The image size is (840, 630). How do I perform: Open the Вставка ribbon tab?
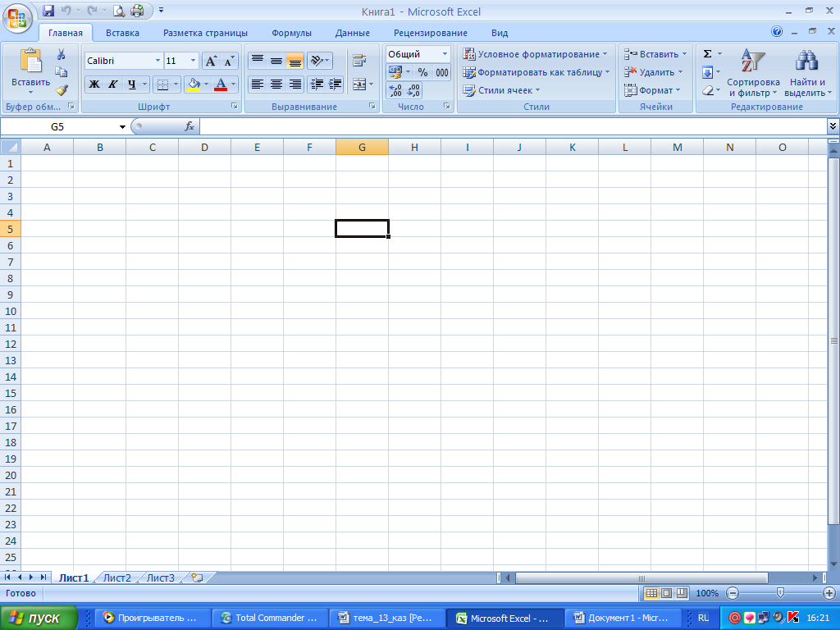tap(122, 33)
